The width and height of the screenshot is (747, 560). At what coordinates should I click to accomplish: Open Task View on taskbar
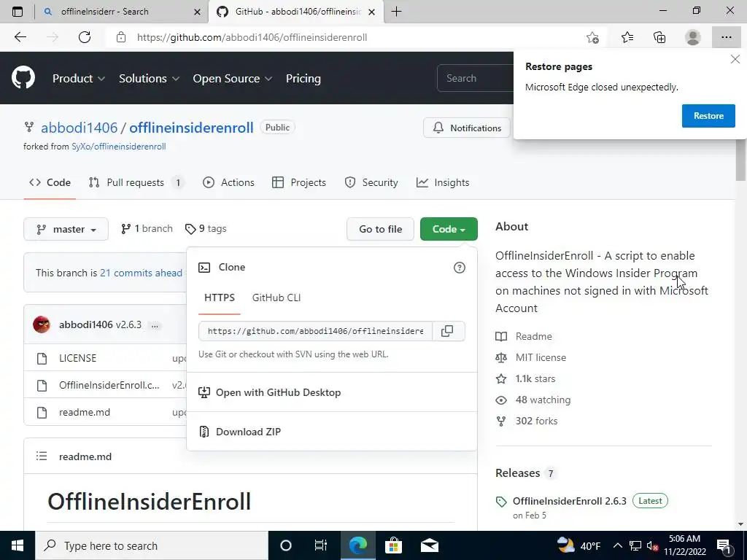tap(321, 545)
